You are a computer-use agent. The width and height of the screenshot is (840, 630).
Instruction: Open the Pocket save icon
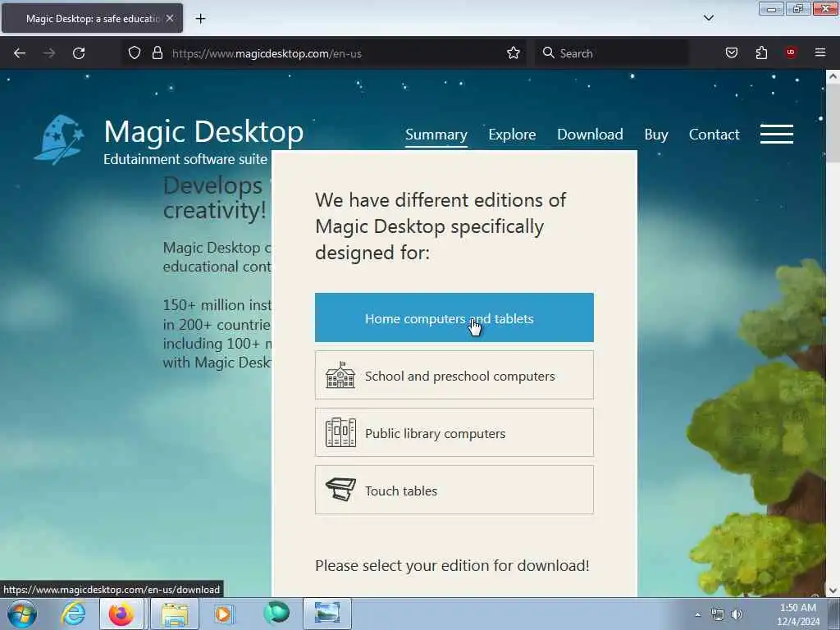[x=731, y=53]
